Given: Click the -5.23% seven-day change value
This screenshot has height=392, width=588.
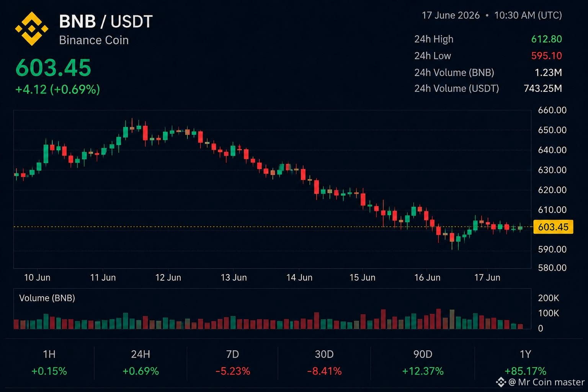Looking at the screenshot, I should pos(233,371).
